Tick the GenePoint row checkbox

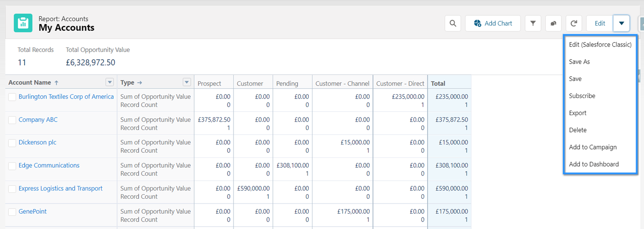pos(13,212)
